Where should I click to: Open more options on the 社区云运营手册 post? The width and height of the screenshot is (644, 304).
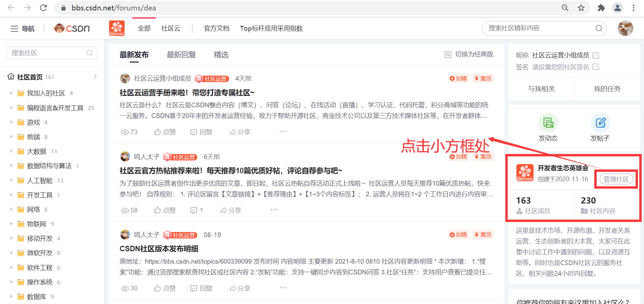(283, 131)
